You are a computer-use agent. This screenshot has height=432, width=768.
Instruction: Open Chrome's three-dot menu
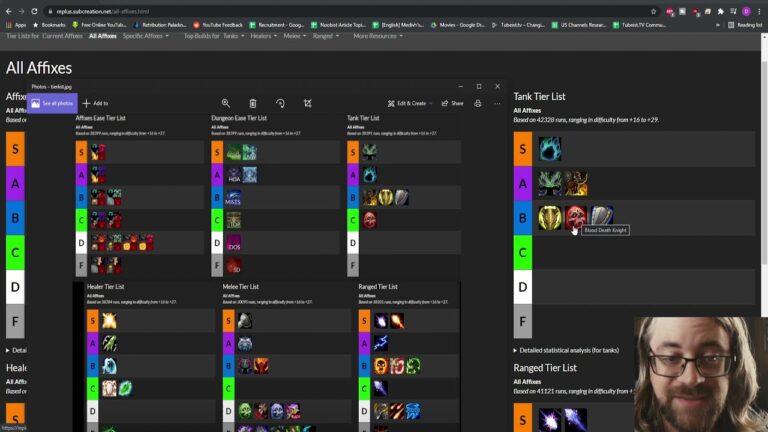click(x=759, y=11)
